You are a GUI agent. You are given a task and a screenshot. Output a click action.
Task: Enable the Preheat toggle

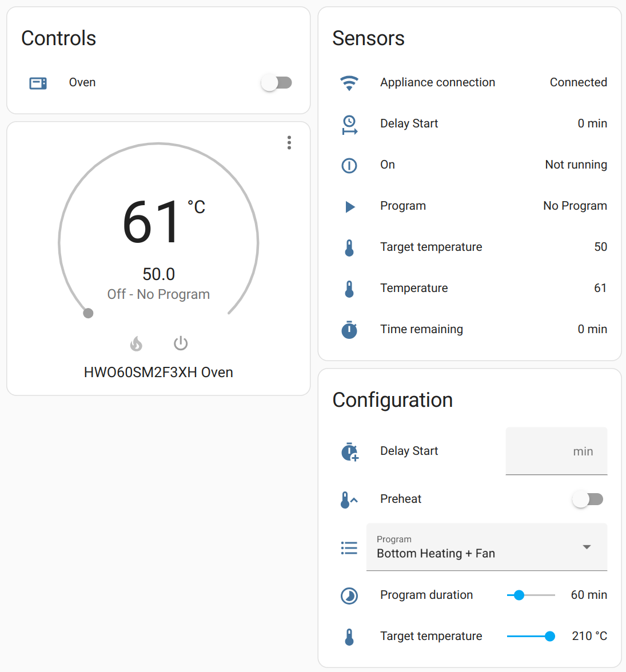coord(588,499)
